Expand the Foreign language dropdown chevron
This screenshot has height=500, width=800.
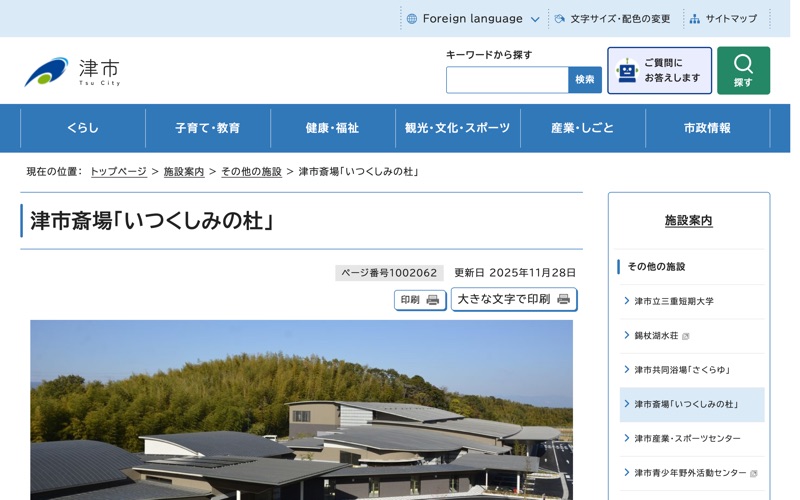[x=535, y=19]
